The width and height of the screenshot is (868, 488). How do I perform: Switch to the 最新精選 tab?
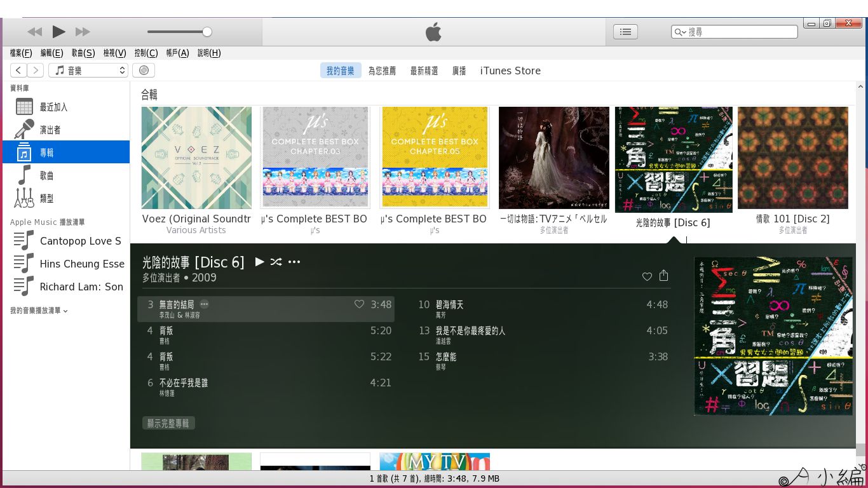pos(424,71)
